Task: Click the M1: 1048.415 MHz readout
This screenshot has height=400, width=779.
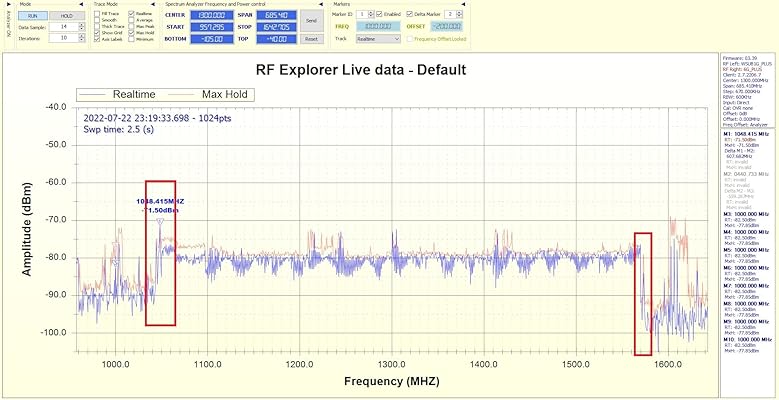Action: pyautogui.click(x=746, y=134)
